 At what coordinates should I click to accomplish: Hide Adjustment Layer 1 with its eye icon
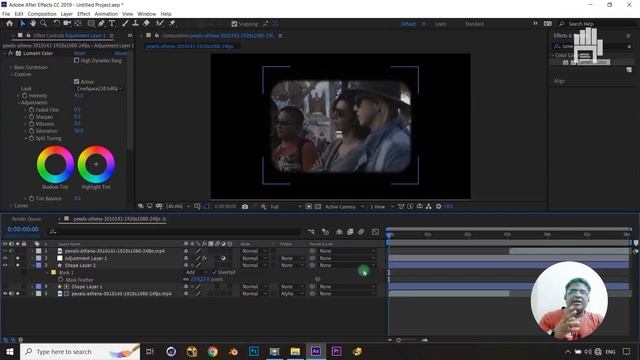[x=5, y=258]
